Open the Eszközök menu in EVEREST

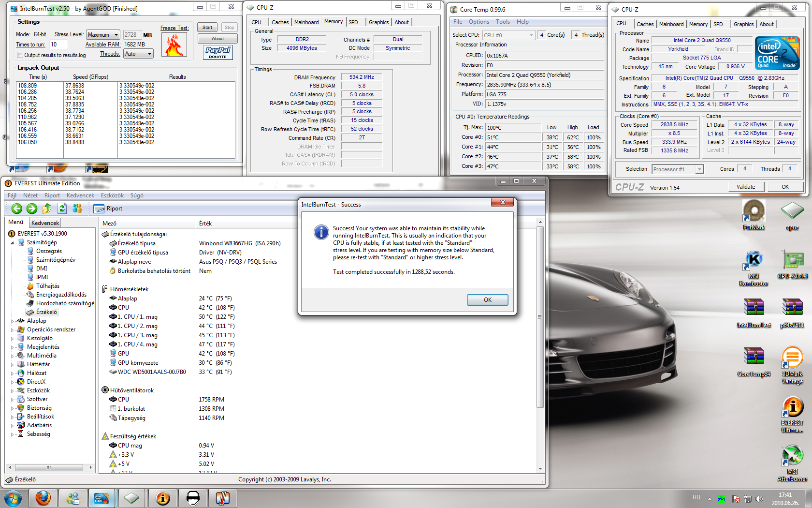point(112,195)
